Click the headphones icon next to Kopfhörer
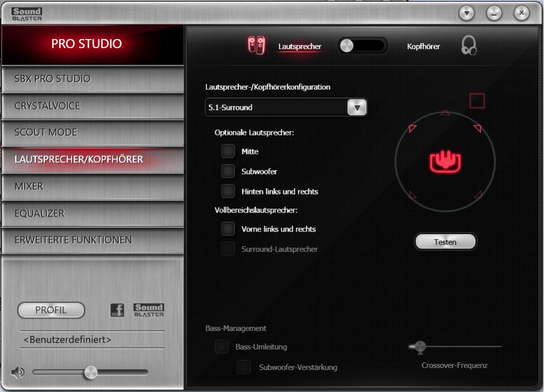 (469, 46)
